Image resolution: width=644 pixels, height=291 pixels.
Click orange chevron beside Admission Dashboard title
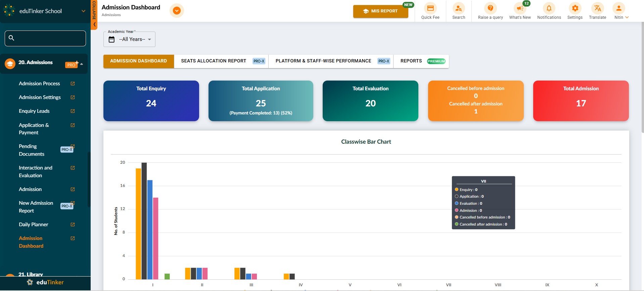tap(177, 11)
